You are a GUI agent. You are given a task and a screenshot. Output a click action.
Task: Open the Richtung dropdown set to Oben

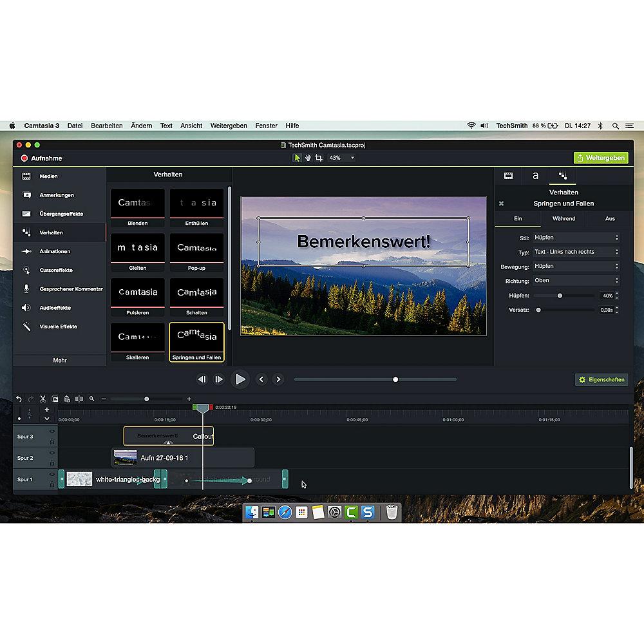(x=576, y=281)
